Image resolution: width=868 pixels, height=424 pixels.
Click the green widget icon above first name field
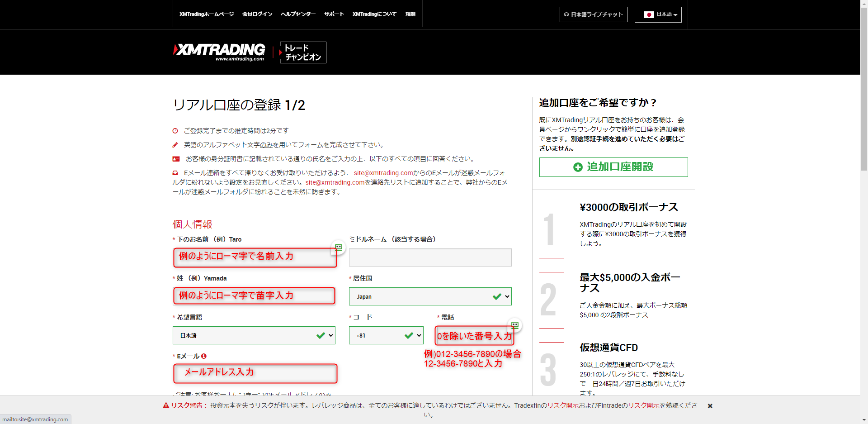point(338,247)
